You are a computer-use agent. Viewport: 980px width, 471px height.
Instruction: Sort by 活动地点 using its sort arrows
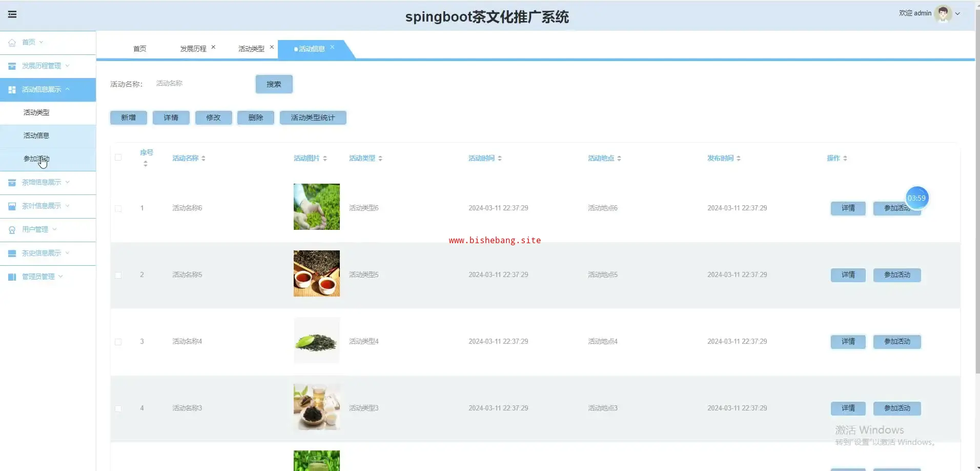click(619, 159)
